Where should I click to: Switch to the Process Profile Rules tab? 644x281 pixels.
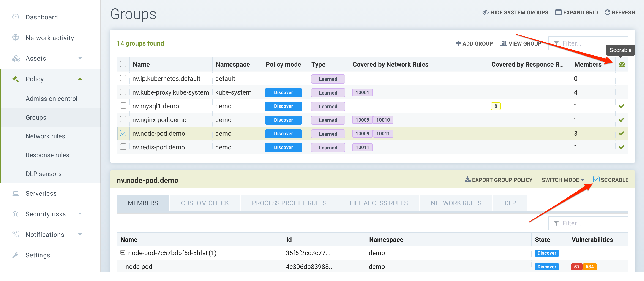tap(289, 203)
